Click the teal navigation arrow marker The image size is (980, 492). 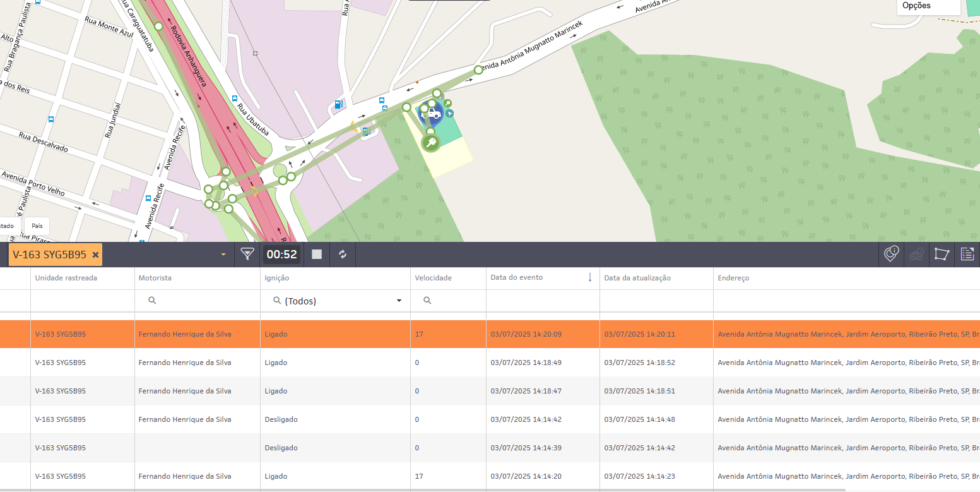tap(449, 114)
